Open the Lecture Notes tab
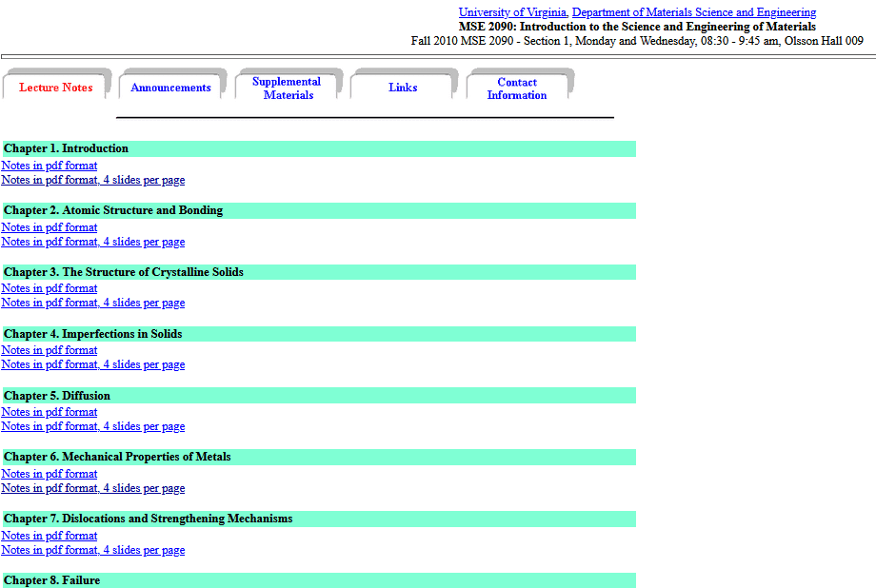This screenshot has width=876, height=588. click(x=56, y=88)
